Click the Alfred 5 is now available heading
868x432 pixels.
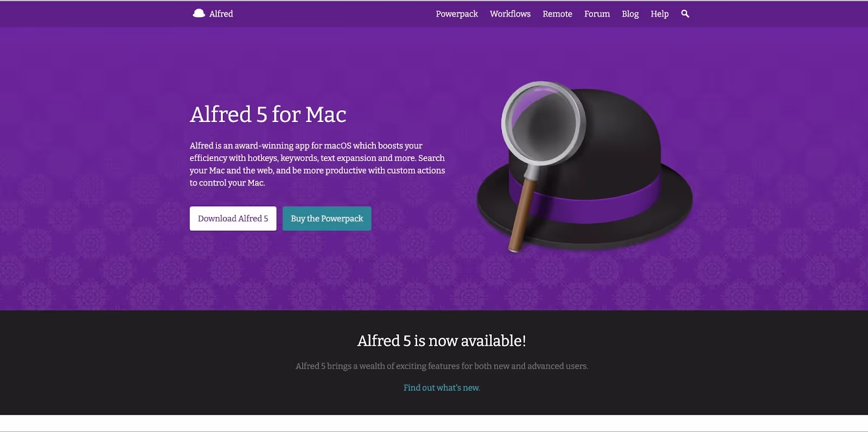pos(442,341)
